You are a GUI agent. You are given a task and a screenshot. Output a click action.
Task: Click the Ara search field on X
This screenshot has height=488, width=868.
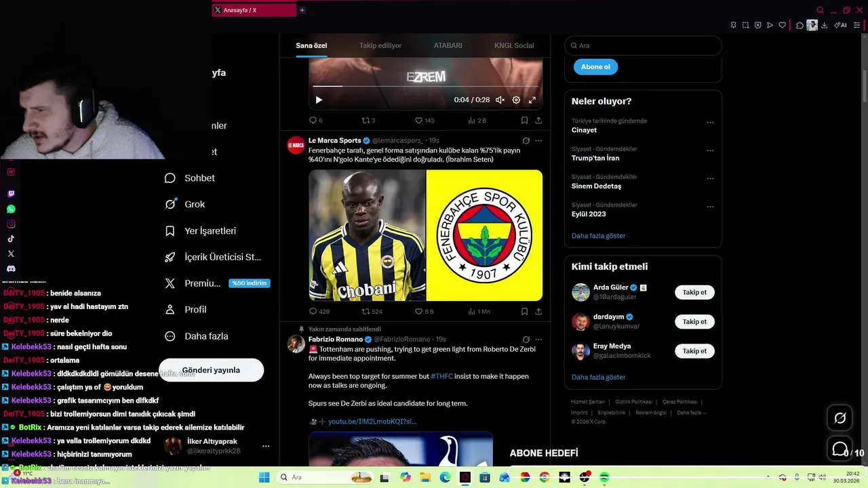point(643,45)
